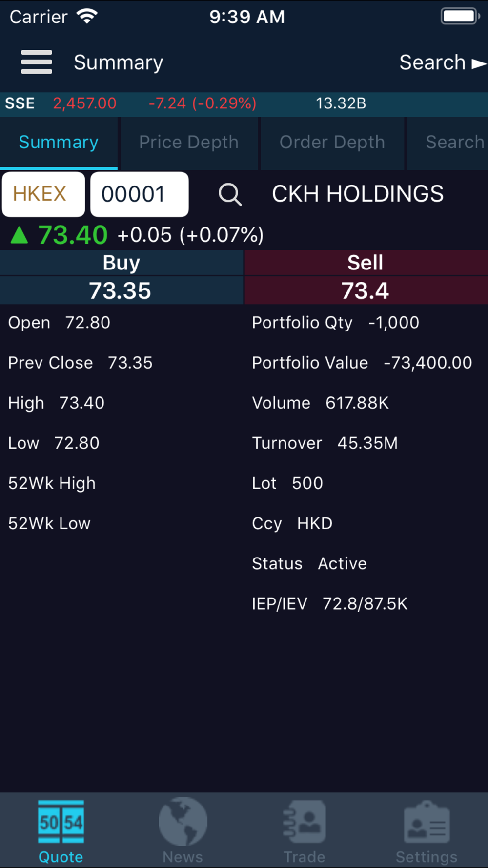Open the Quote tab icon

[61, 822]
